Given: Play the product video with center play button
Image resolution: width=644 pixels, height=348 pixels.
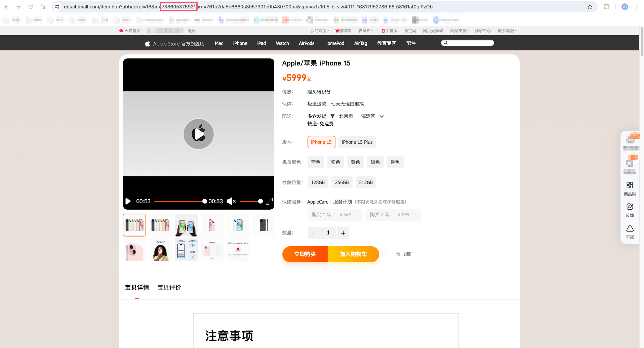Looking at the screenshot, I should 199,134.
